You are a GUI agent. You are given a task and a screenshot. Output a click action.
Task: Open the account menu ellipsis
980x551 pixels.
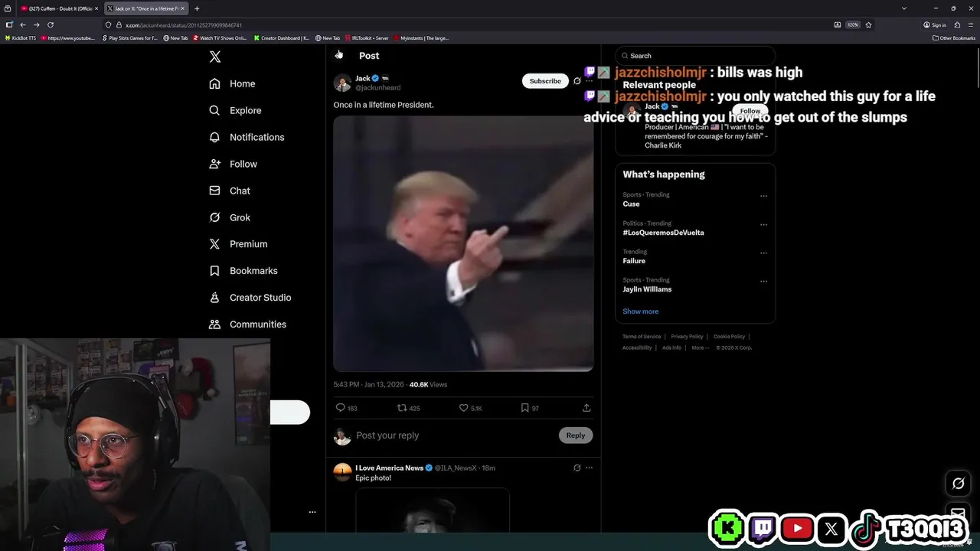point(312,512)
